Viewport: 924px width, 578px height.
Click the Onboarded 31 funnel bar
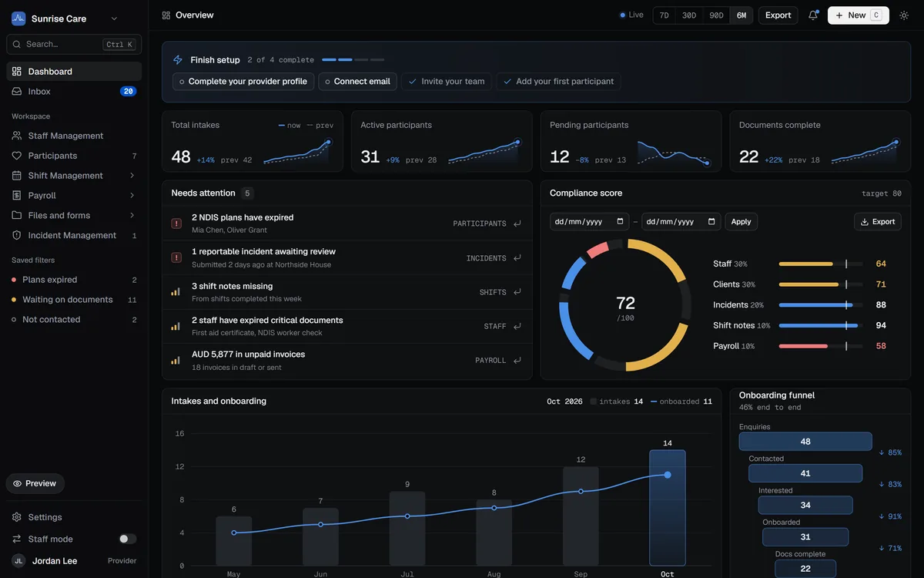click(805, 537)
